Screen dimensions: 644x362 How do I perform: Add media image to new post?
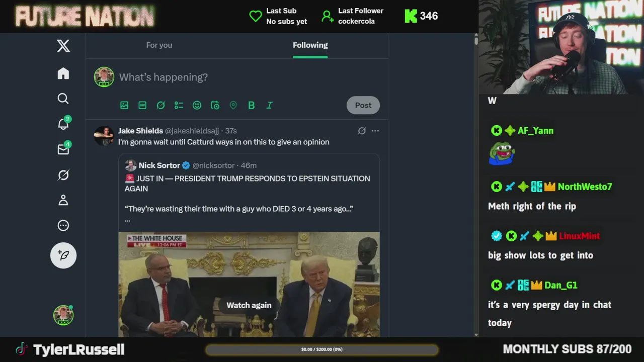tap(124, 105)
